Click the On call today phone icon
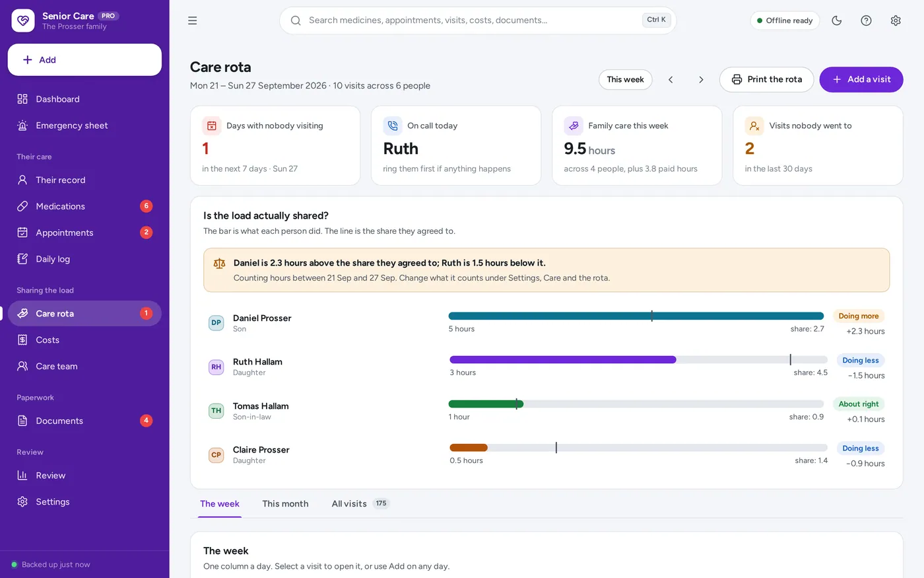Screen dimensions: 924x578 [x=393, y=126]
